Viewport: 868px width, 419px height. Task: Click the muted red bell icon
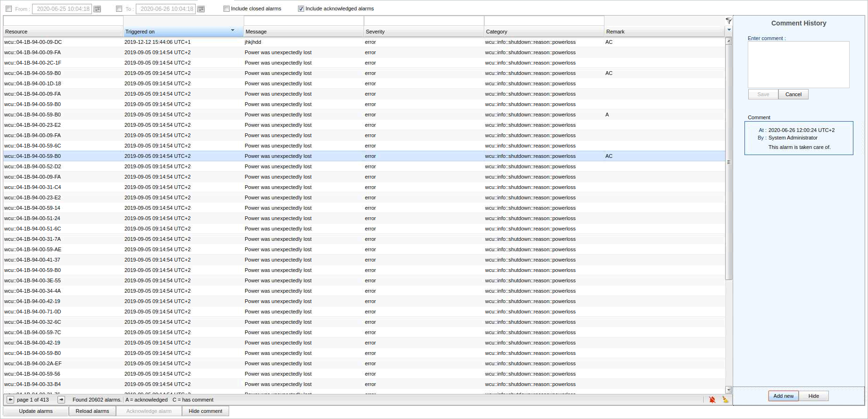712,400
